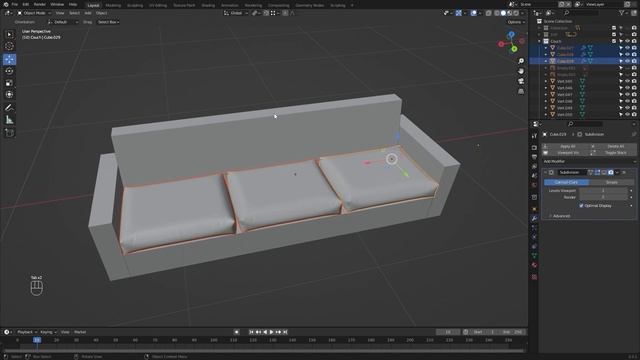Open Subdivision modifier extra options dropdown
Image resolution: width=640 pixels, height=360 pixels.
[x=617, y=173]
